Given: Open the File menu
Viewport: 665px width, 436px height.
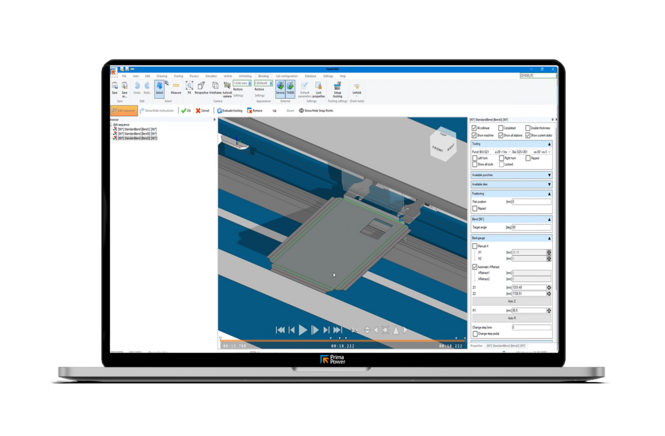Looking at the screenshot, I should pyautogui.click(x=124, y=76).
